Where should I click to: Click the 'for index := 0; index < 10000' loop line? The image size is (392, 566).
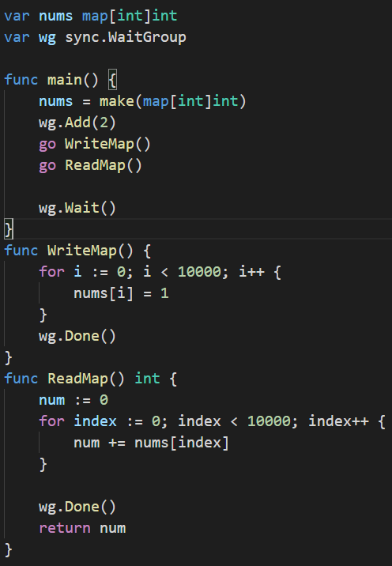point(212,421)
